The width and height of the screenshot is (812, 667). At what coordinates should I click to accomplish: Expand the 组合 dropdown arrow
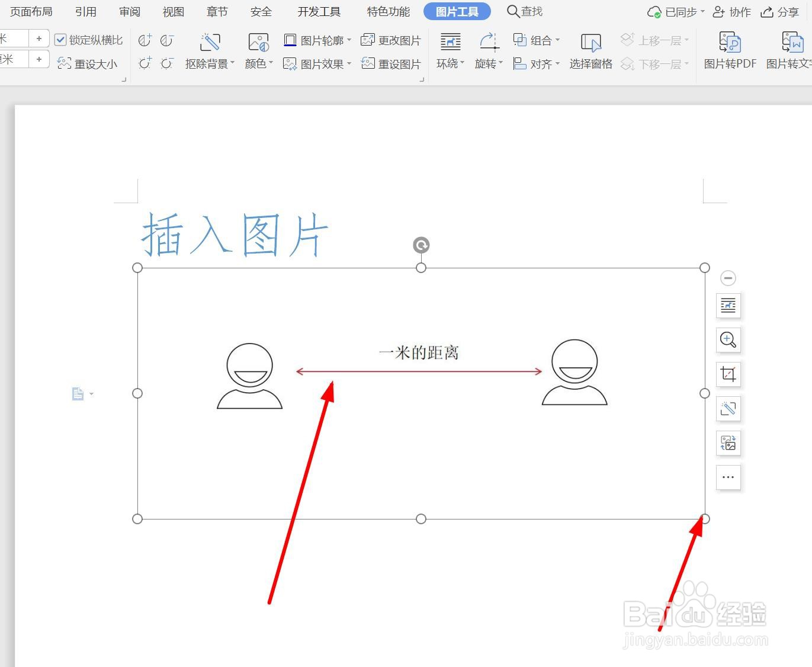click(557, 40)
